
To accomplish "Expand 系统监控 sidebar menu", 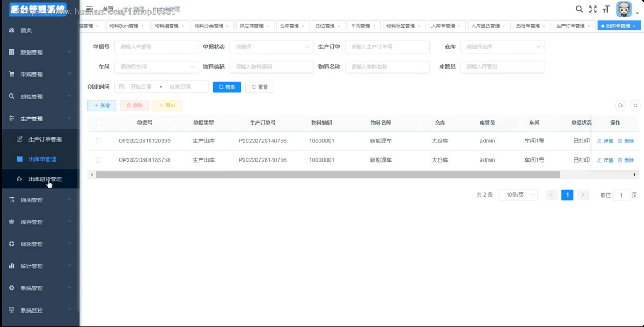I will pos(40,310).
